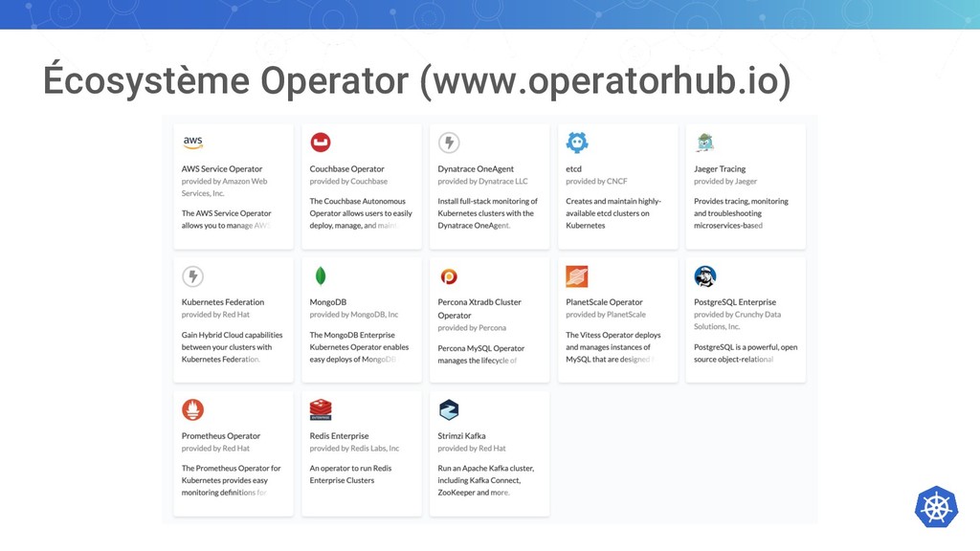
Task: Click 'provided by Jaeger' text
Action: coord(725,181)
